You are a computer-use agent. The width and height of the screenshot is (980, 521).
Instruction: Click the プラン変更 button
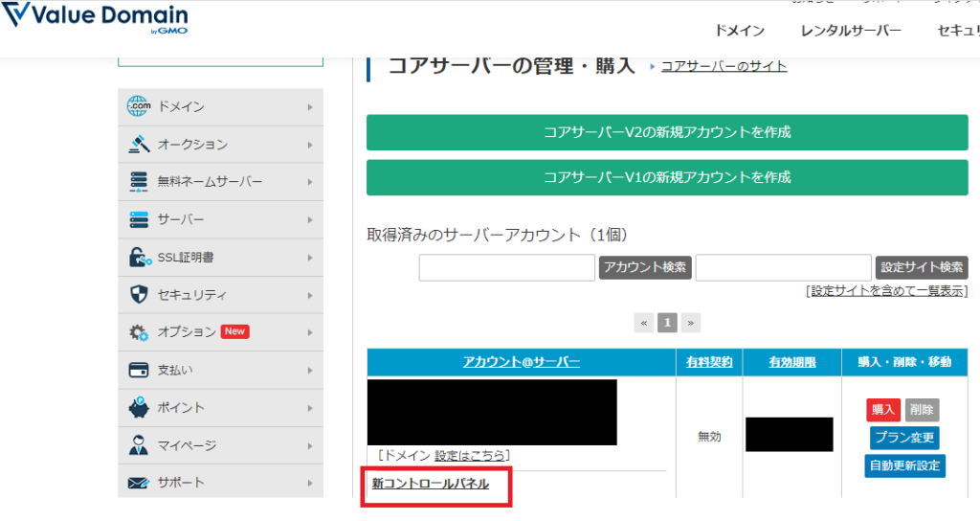coord(904,437)
